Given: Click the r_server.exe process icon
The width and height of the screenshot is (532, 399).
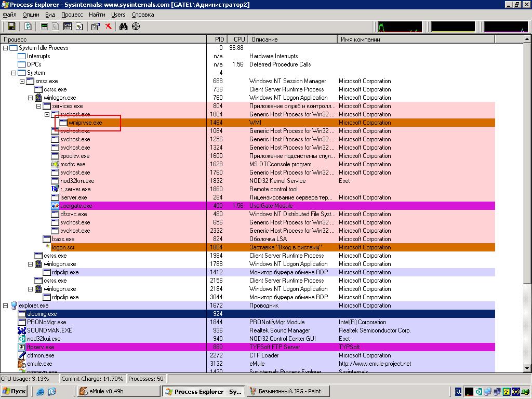Looking at the screenshot, I should tap(55, 189).
